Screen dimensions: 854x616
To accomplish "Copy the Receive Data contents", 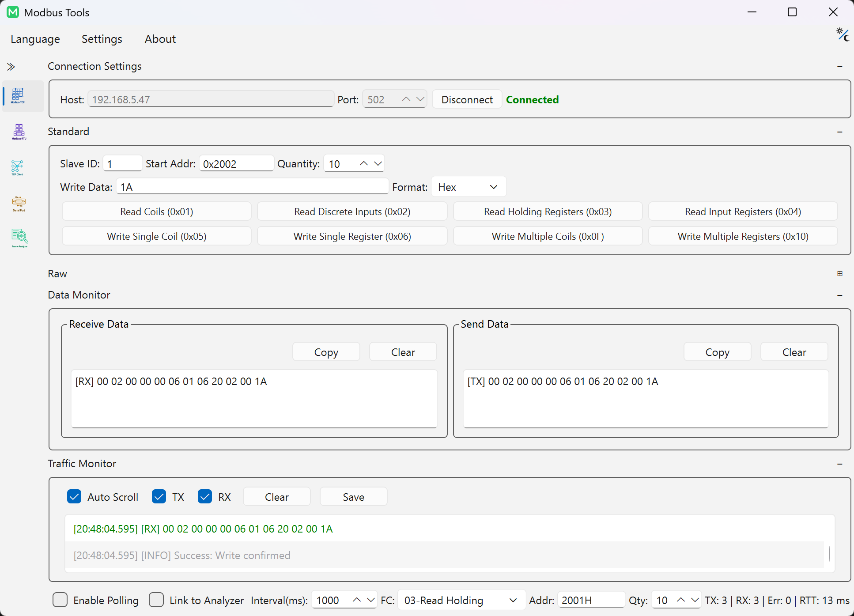I will tap(326, 352).
